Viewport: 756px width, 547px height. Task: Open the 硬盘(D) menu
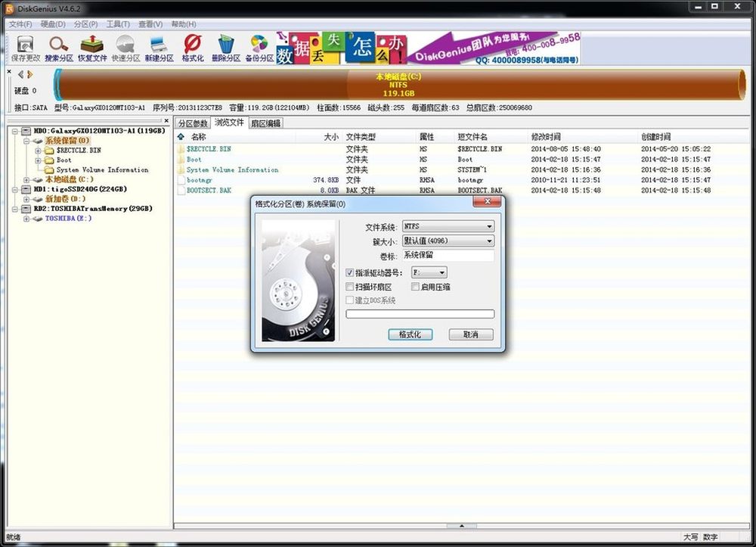(x=53, y=24)
